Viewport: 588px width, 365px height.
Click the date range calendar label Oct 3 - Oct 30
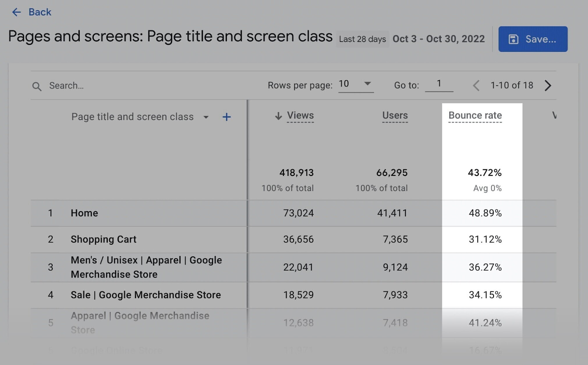click(438, 39)
